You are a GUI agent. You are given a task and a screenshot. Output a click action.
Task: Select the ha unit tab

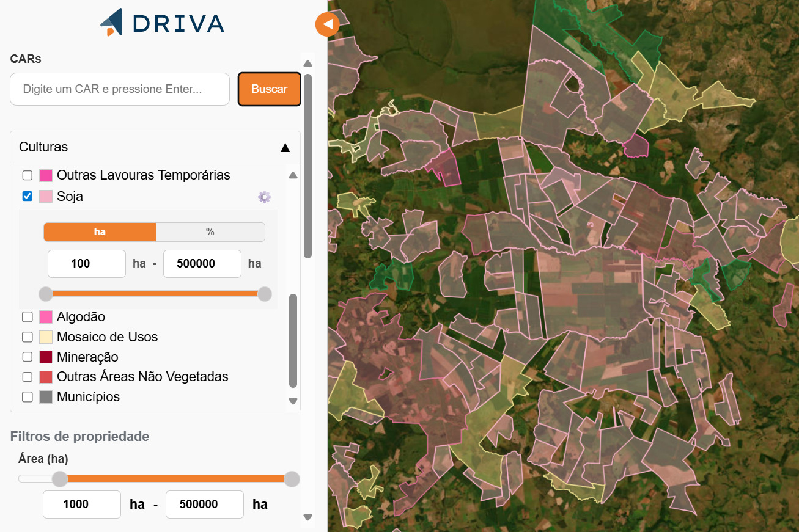[x=100, y=232]
